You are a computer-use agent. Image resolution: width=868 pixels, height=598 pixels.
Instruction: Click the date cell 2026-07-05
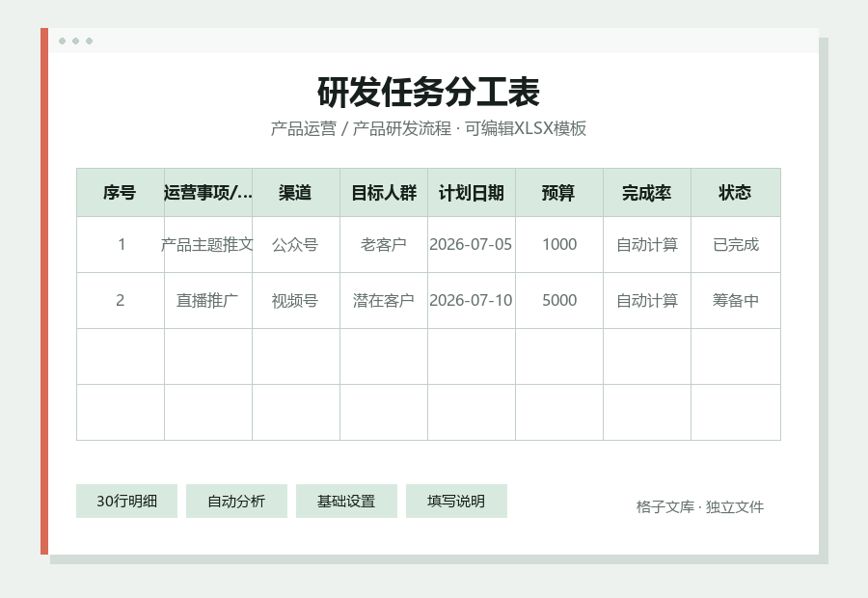(471, 244)
